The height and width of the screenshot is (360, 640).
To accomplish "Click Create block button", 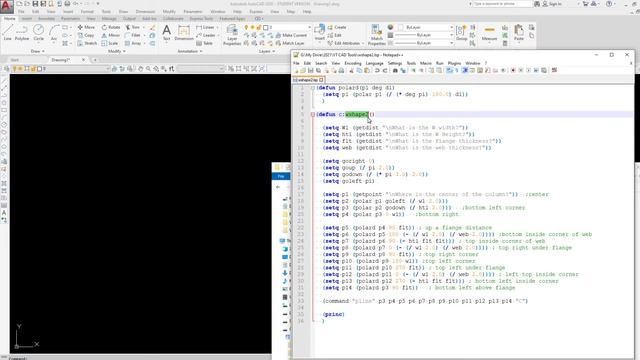I will tap(337, 27).
